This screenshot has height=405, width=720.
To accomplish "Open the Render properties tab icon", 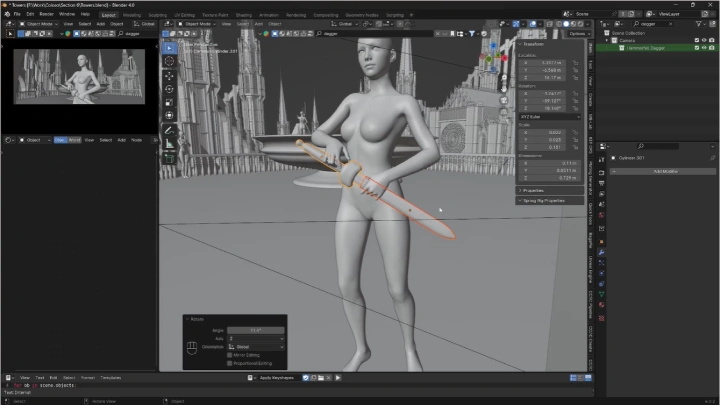I will tap(602, 173).
